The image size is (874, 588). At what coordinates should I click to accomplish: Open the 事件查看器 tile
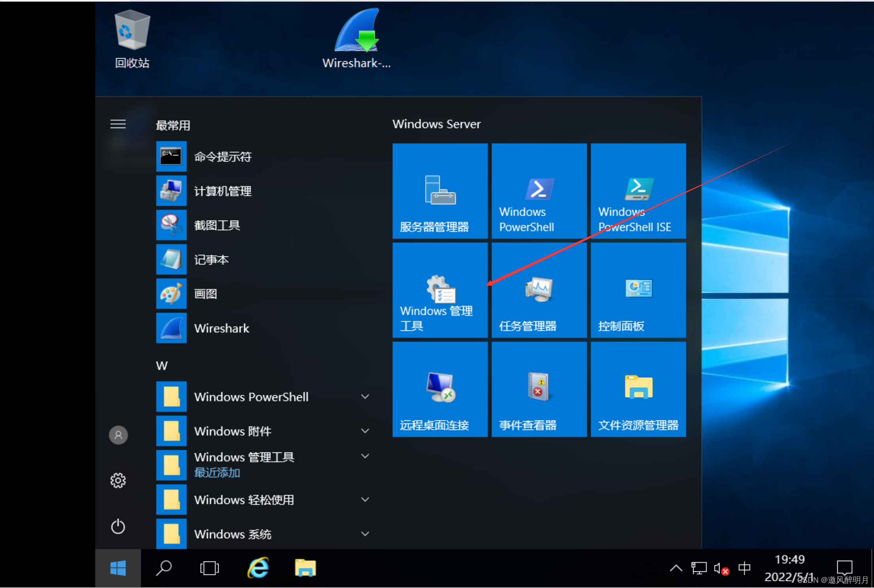click(539, 390)
